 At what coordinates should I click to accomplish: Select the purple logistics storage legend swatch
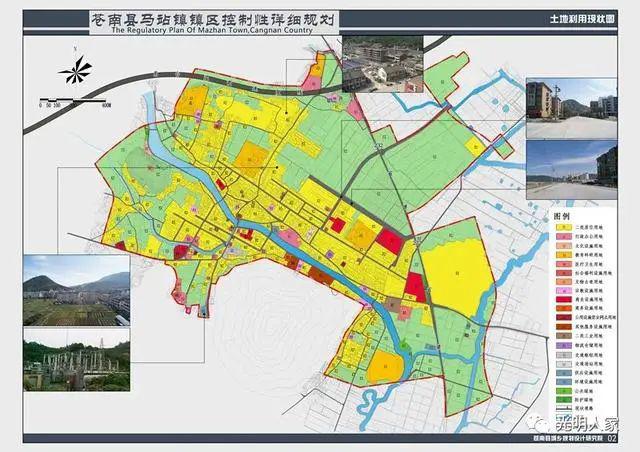[x=563, y=345]
